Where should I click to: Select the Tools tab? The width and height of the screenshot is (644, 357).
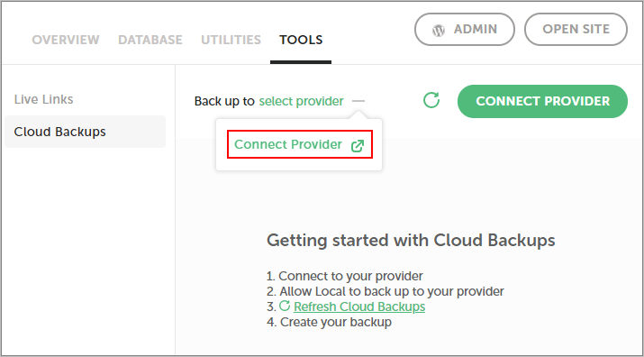pos(301,40)
